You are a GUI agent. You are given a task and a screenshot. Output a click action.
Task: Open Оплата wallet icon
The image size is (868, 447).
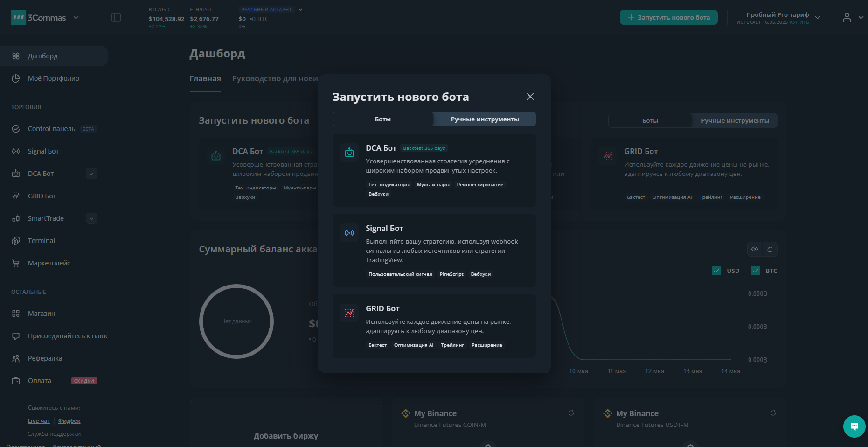(x=16, y=381)
